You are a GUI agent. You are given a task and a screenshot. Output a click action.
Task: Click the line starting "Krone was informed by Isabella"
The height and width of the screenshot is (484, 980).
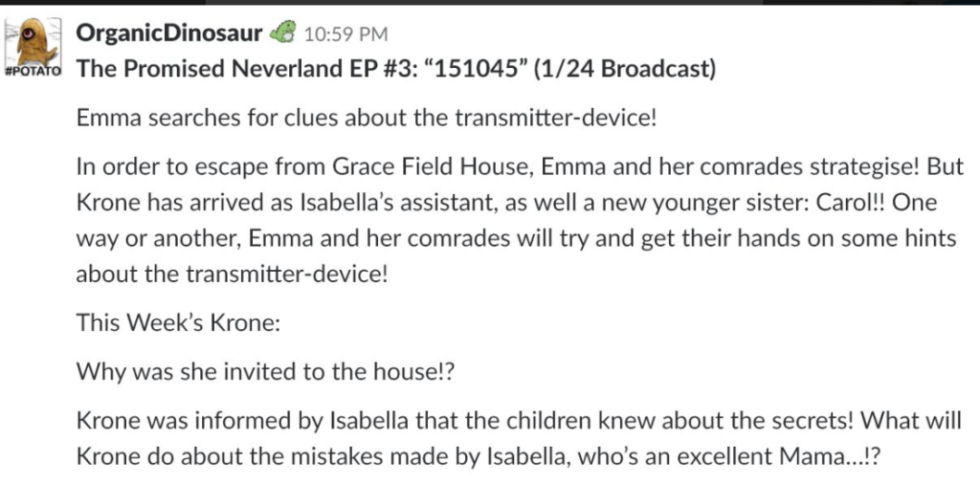519,420
